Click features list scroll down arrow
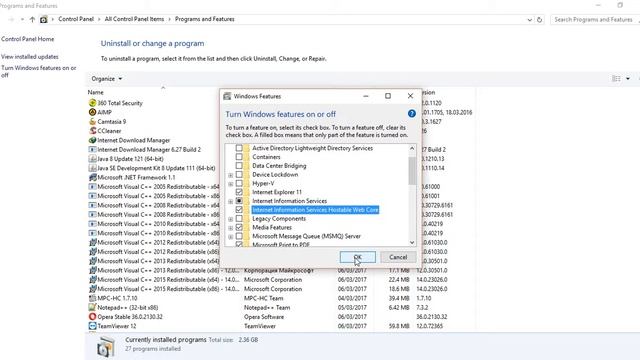 pyautogui.click(x=412, y=242)
